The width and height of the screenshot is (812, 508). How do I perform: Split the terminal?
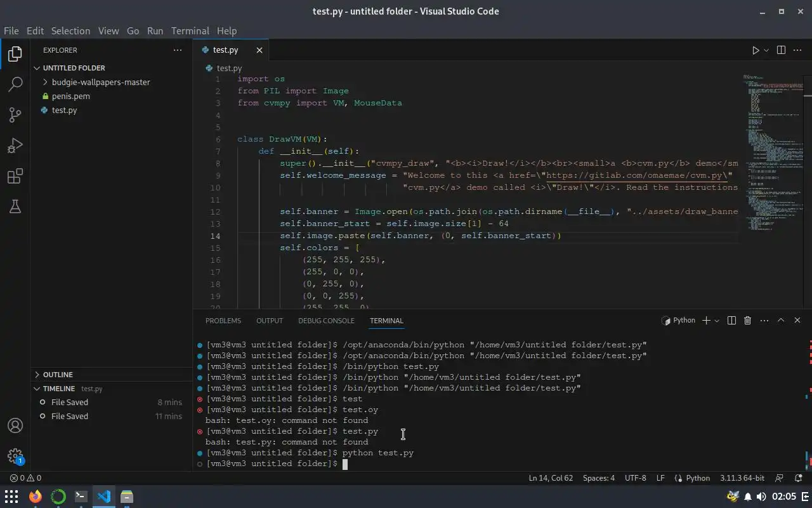click(731, 321)
